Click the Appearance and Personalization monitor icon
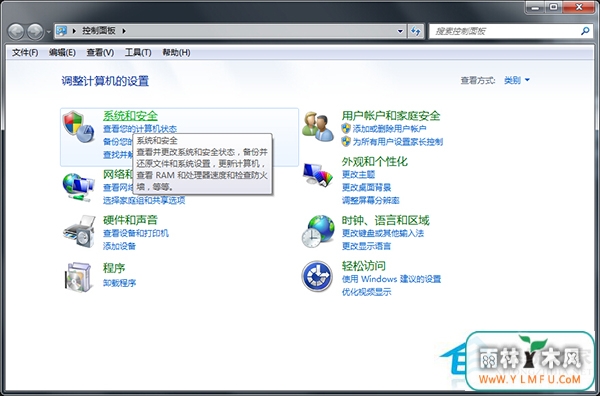This screenshot has width=600, height=396. [318, 175]
